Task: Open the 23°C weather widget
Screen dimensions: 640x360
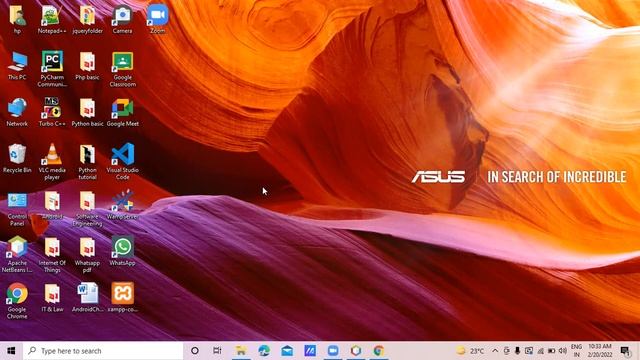Action: 470,351
